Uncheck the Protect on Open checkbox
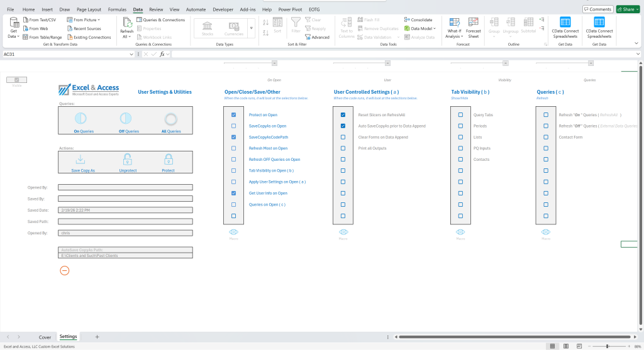 click(x=234, y=115)
